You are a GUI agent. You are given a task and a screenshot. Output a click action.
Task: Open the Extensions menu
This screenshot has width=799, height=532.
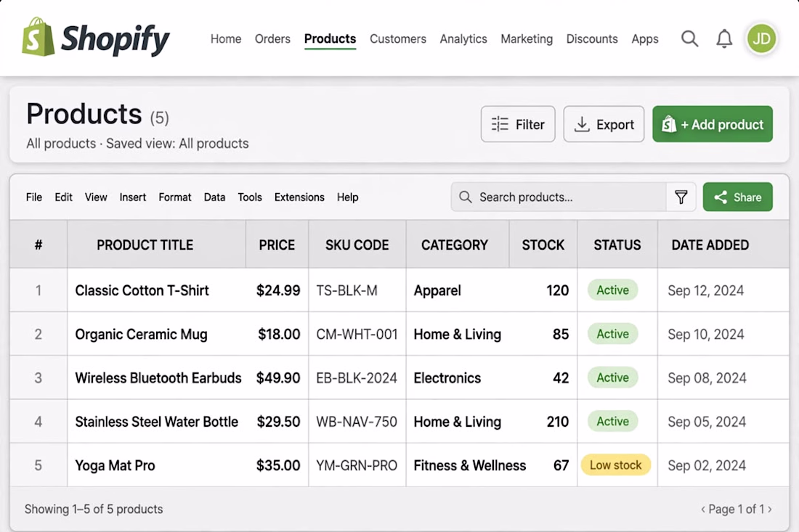[299, 197]
